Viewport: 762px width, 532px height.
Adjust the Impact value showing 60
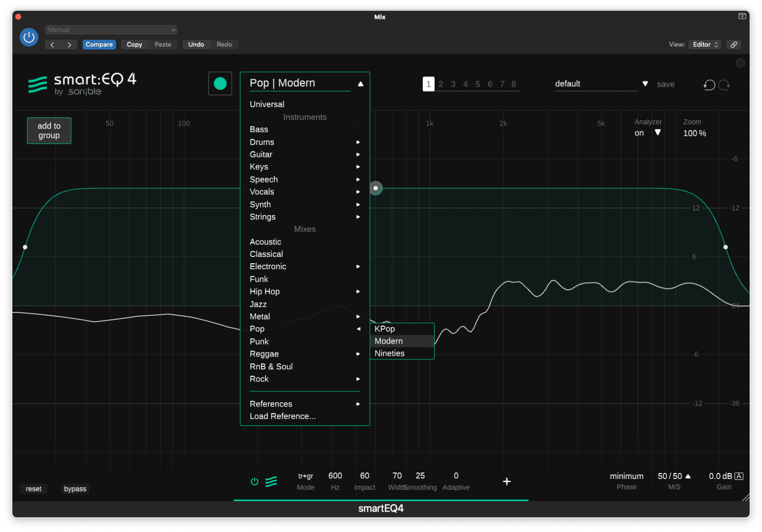pyautogui.click(x=365, y=475)
